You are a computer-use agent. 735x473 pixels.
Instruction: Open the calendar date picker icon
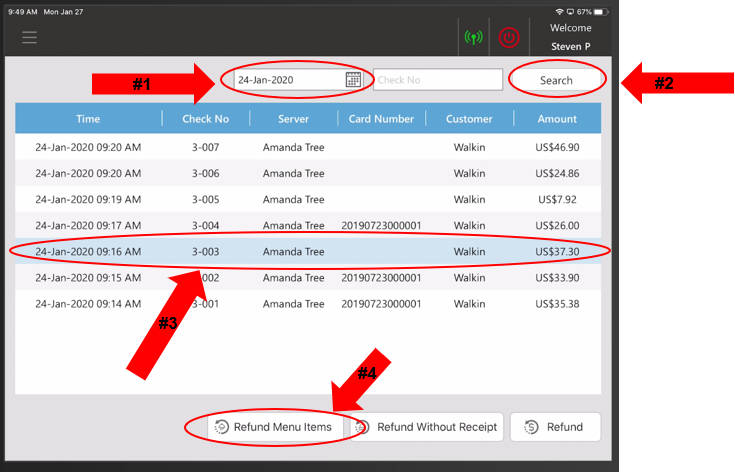coord(353,80)
